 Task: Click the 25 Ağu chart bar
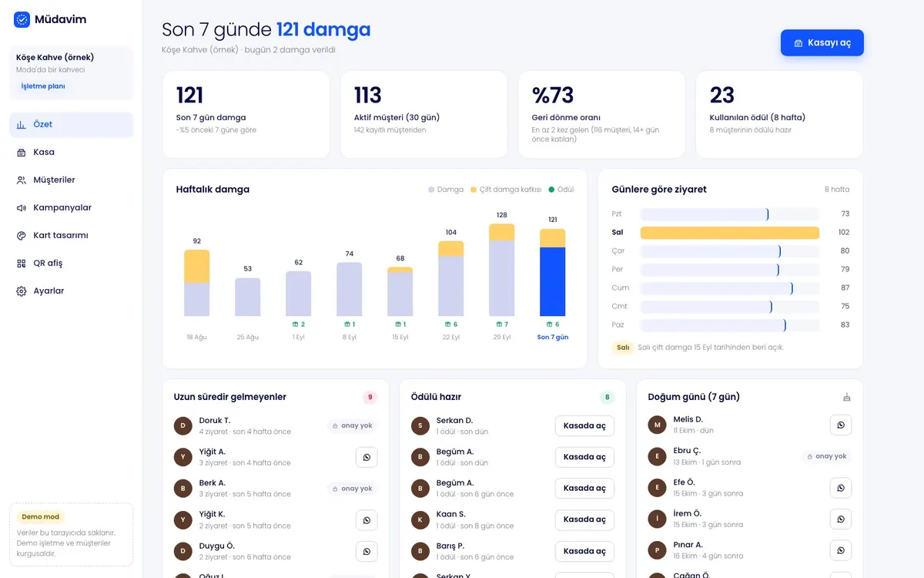[x=248, y=297]
